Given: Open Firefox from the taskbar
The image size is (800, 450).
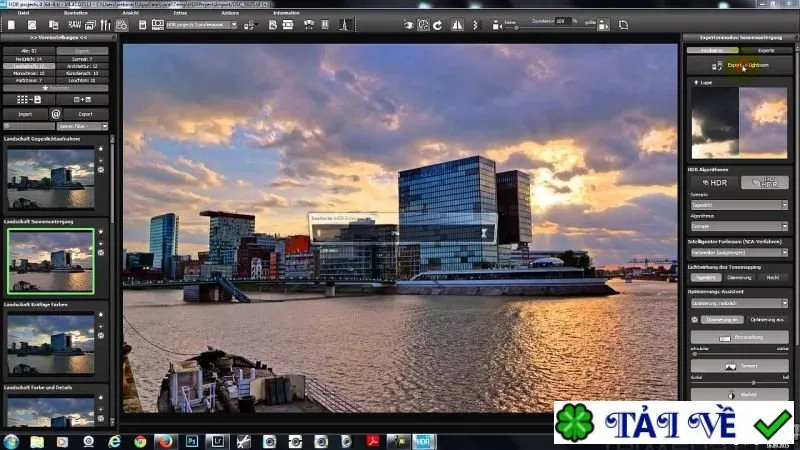Looking at the screenshot, I should [x=165, y=441].
